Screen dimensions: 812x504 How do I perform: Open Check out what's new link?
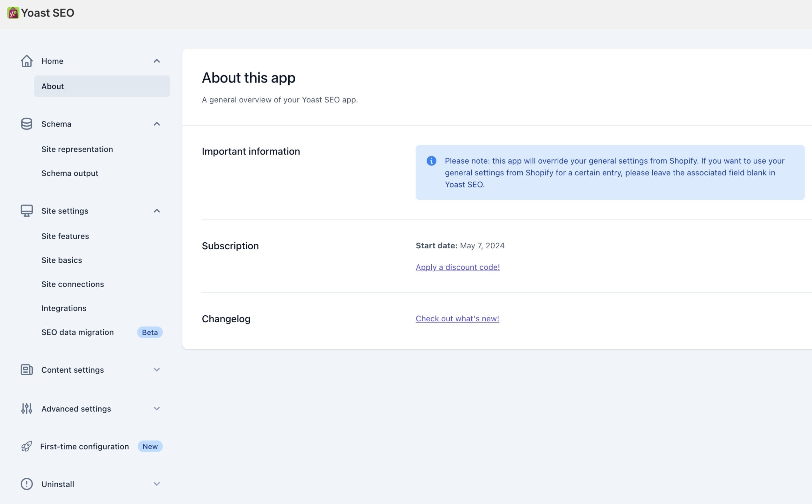(457, 319)
